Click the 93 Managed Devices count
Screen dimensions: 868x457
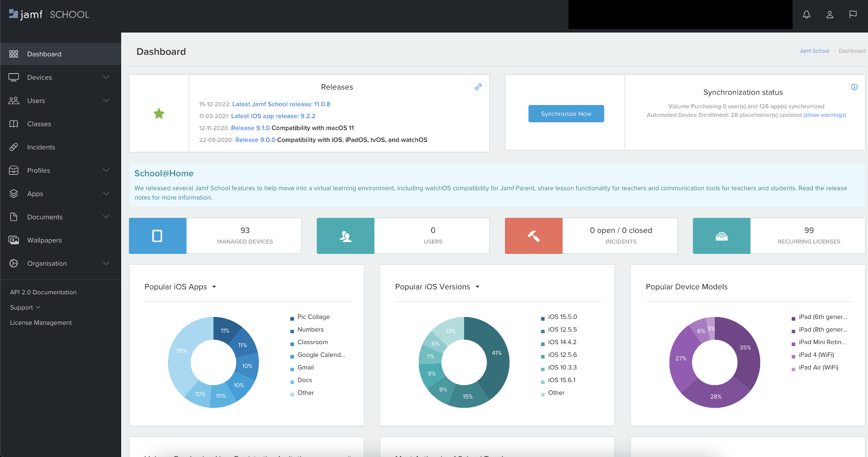coord(245,230)
